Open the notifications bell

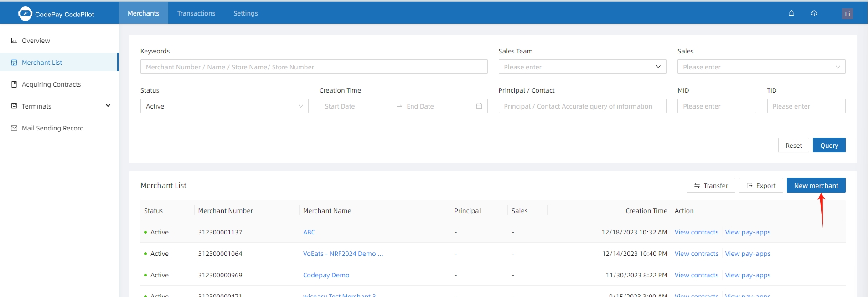click(791, 13)
